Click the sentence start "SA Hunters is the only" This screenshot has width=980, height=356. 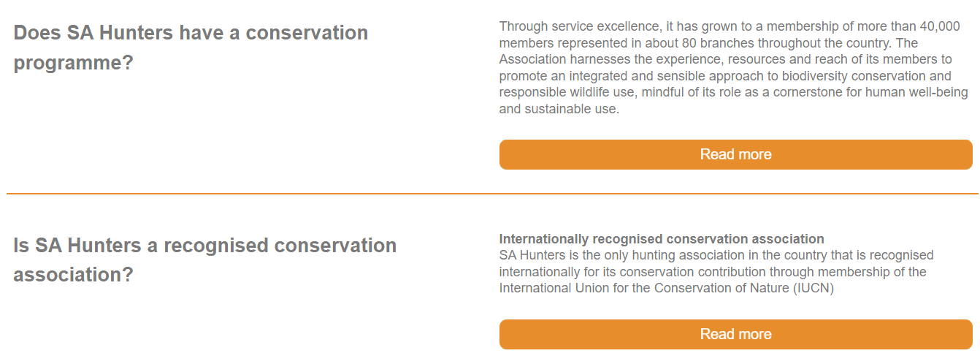pyautogui.click(x=560, y=255)
